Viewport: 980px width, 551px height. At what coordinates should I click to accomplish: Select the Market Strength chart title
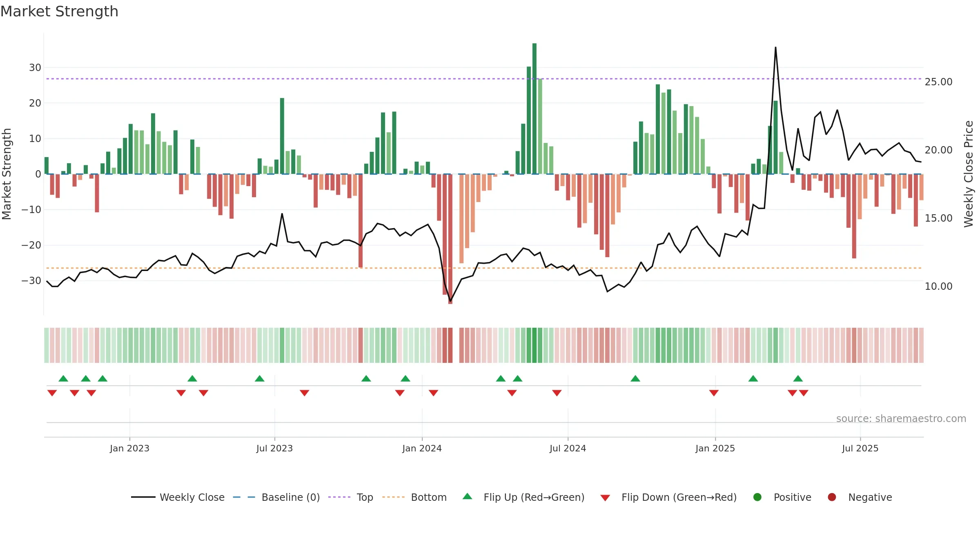pos(59,11)
